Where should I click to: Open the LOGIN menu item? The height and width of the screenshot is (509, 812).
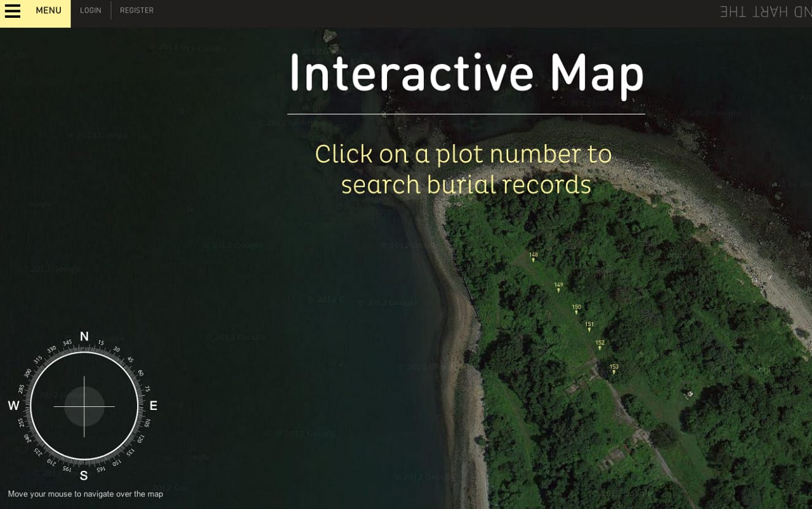click(90, 10)
